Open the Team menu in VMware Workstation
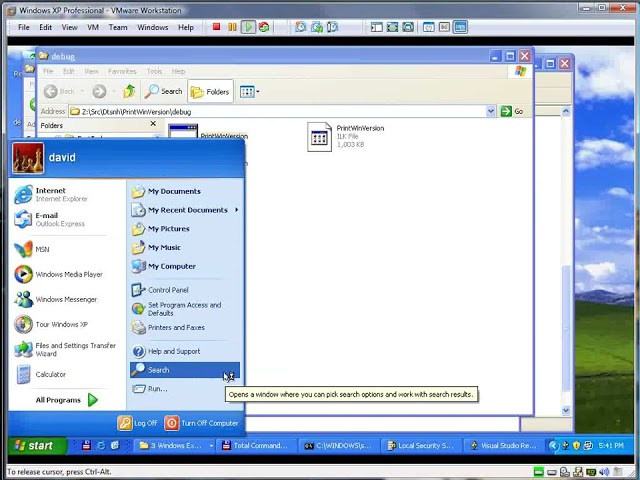Viewport: 640px width, 480px height. [118, 27]
